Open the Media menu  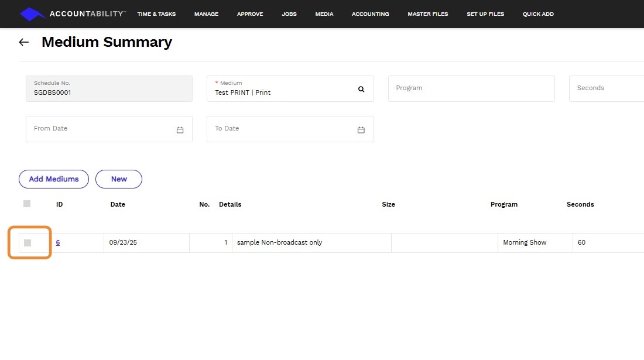(x=324, y=14)
